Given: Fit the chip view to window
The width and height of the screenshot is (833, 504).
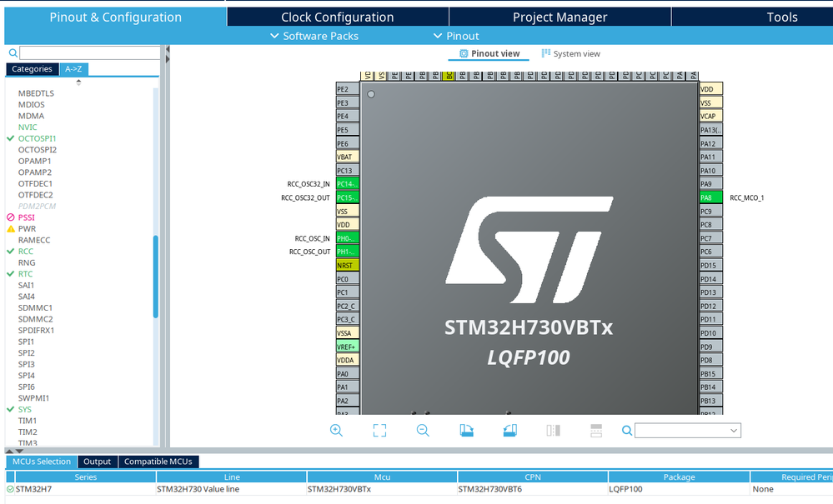Looking at the screenshot, I should pos(379,430).
